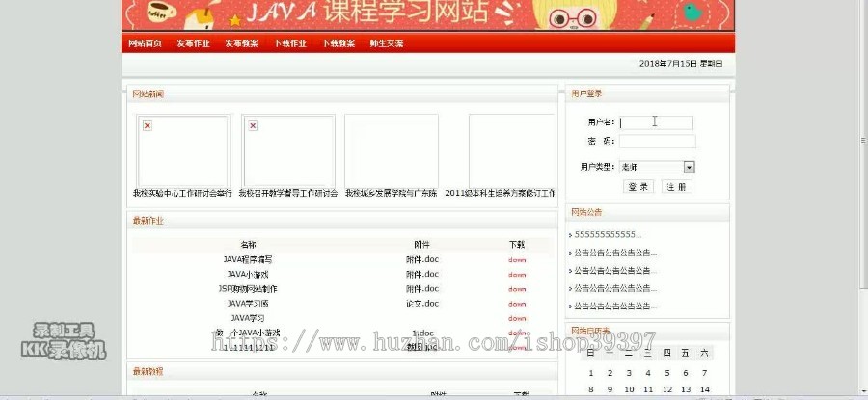The width and height of the screenshot is (868, 400).
Task: Click the date text 2018年7月15日 星期日
Action: pyautogui.click(x=681, y=64)
